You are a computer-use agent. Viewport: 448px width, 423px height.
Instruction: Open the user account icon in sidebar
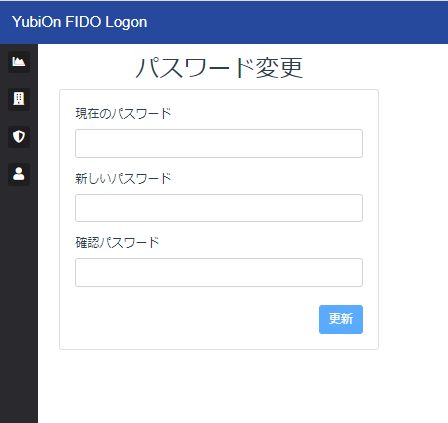pos(19,174)
